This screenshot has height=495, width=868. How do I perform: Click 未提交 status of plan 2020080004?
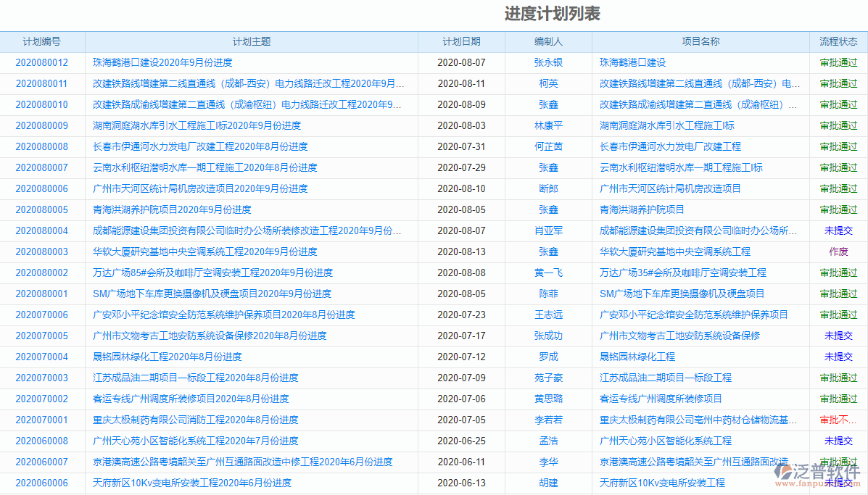(x=838, y=230)
